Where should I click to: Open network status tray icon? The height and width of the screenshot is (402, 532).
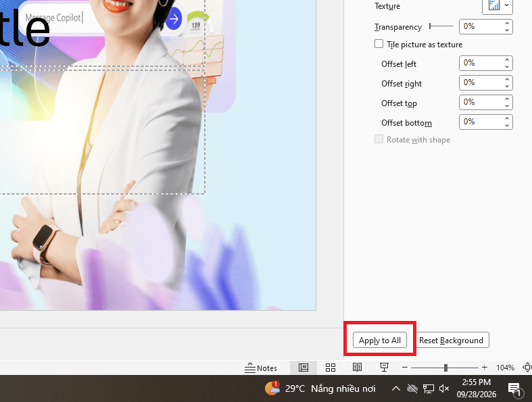click(x=428, y=388)
